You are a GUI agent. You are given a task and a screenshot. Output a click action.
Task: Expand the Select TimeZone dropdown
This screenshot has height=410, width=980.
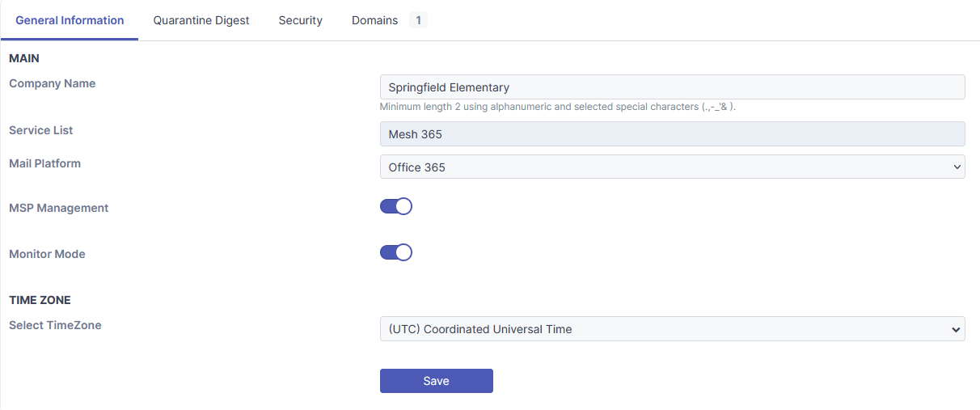[672, 329]
